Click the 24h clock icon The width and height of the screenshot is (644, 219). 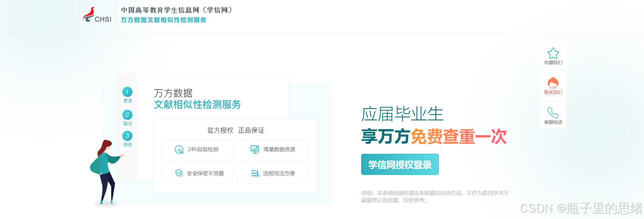click(179, 149)
